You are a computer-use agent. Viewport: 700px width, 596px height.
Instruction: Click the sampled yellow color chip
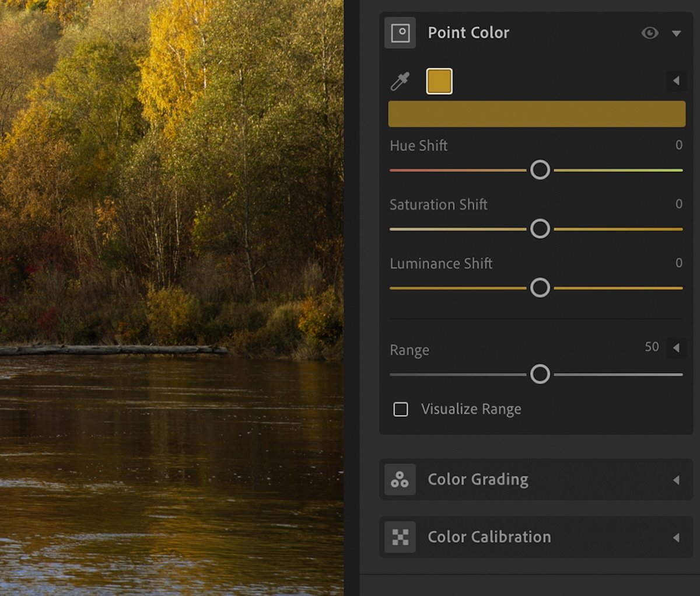coord(439,81)
